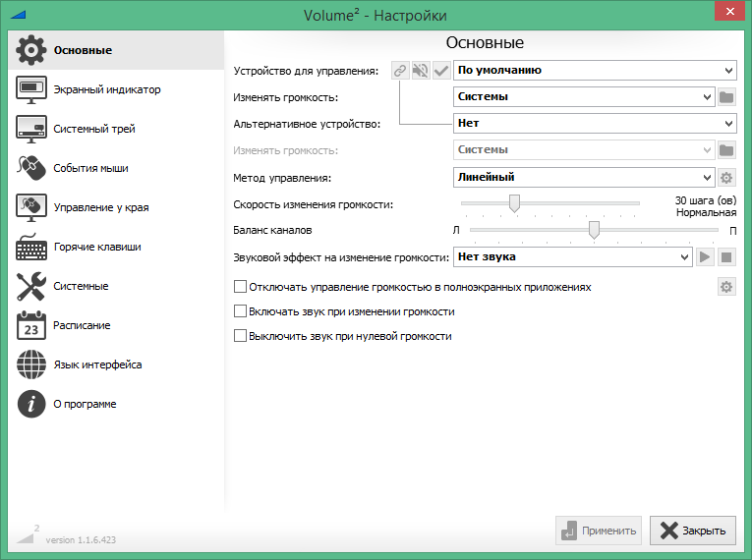Click the mouse icon for События мыши
The image size is (752, 560).
(x=31, y=168)
